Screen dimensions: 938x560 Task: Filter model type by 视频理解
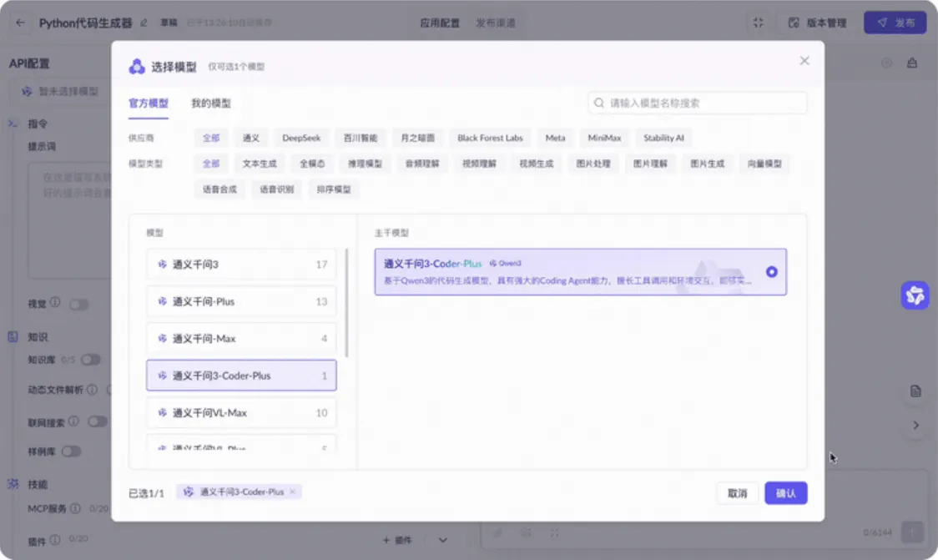tap(479, 164)
